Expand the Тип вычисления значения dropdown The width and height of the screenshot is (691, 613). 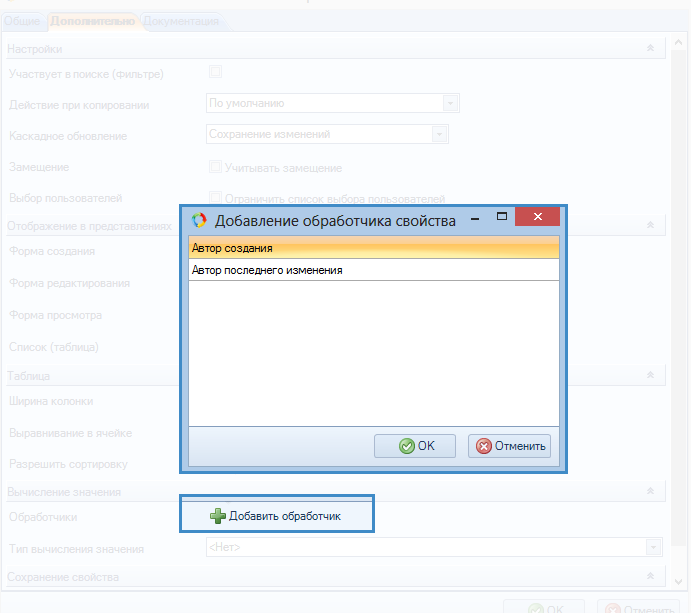pyautogui.click(x=653, y=547)
